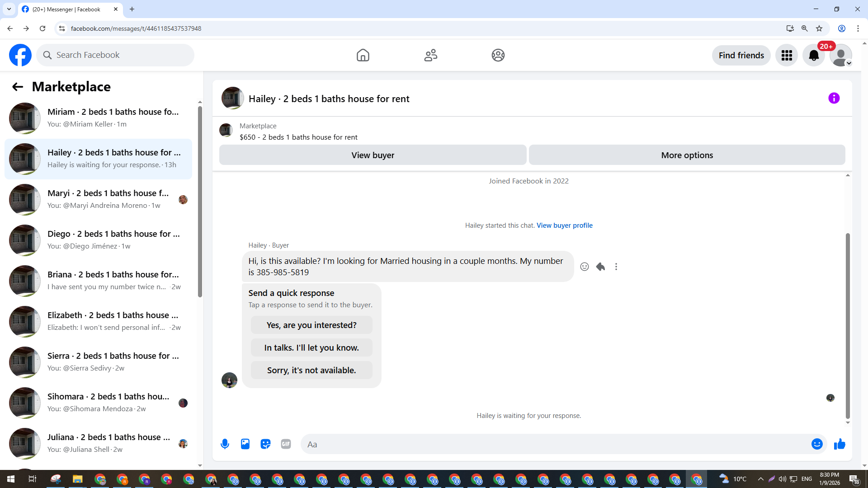Open conversation information icon

tap(834, 98)
